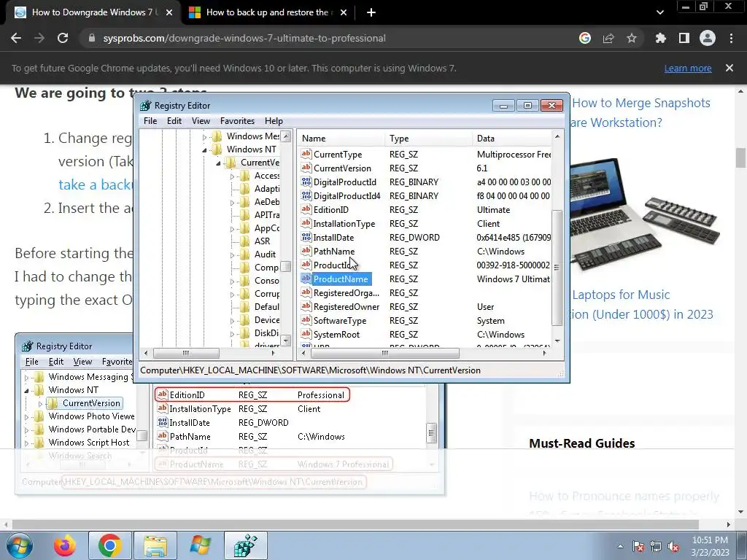The width and height of the screenshot is (747, 560).
Task: Bookmark this page with the star icon
Action: point(632,38)
